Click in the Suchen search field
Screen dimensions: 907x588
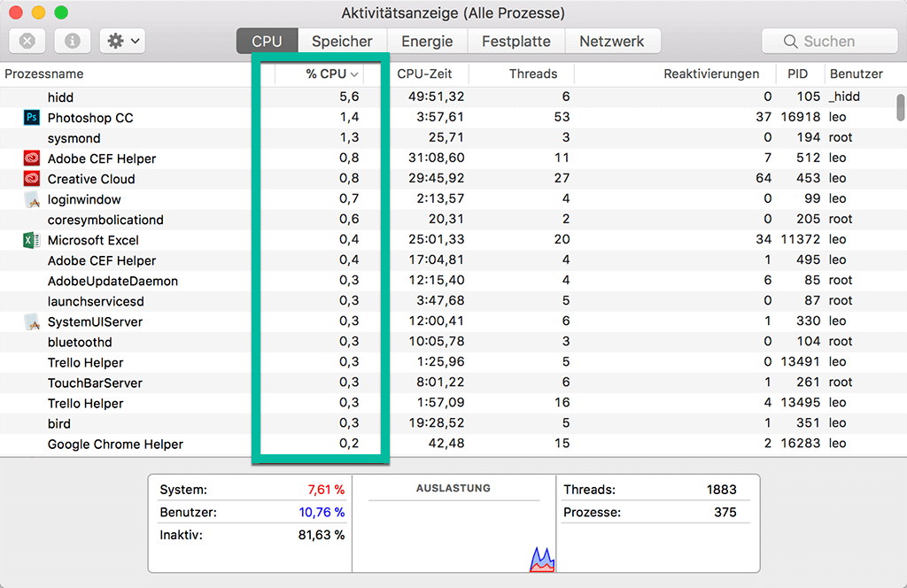pos(829,41)
